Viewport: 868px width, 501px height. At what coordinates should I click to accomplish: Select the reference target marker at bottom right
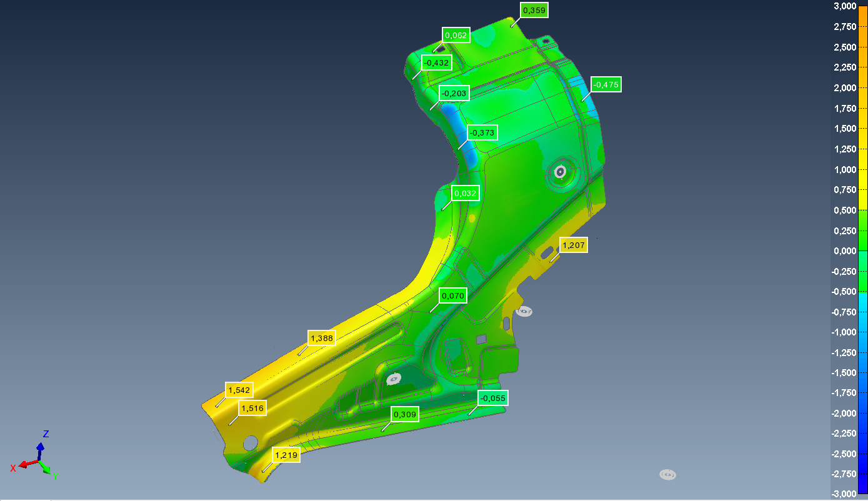pos(667,475)
